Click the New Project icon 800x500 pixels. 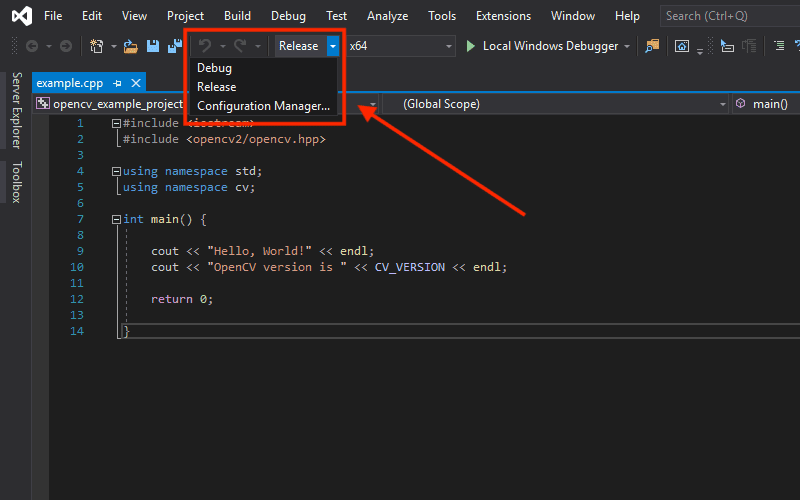click(96, 46)
